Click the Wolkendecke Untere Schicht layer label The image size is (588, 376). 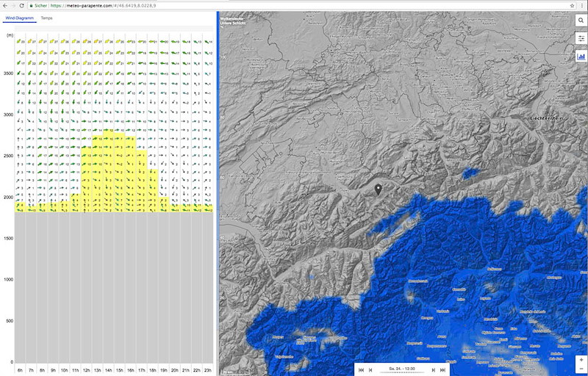pyautogui.click(x=233, y=21)
